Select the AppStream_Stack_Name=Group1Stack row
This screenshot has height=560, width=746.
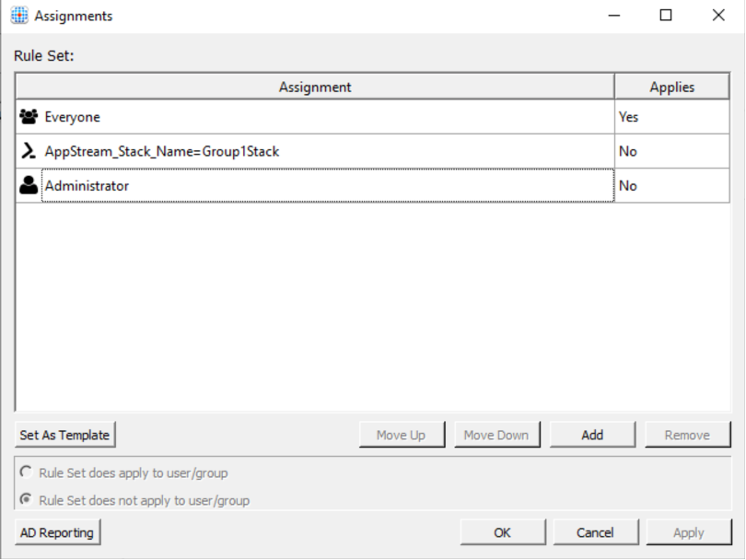click(276, 151)
